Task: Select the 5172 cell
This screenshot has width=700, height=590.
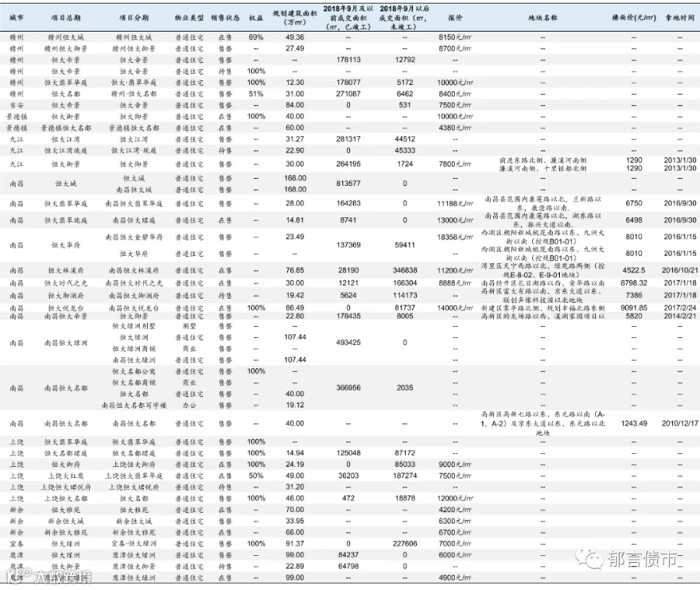Action: tap(405, 83)
